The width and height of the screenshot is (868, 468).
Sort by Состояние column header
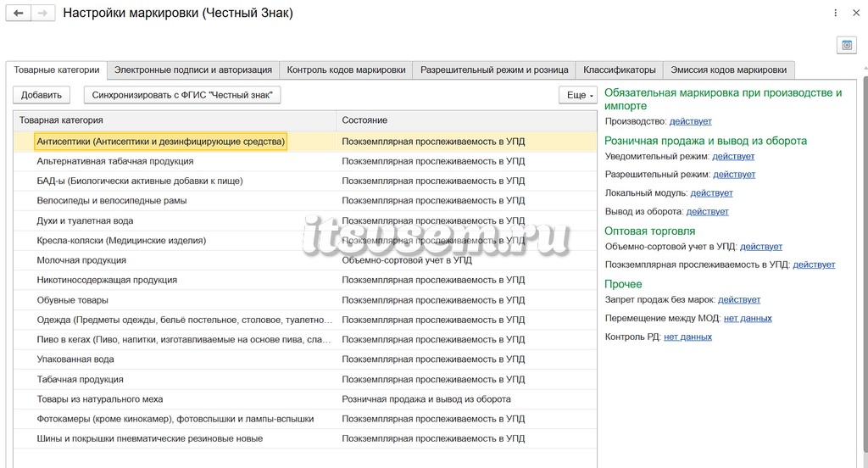(466, 120)
